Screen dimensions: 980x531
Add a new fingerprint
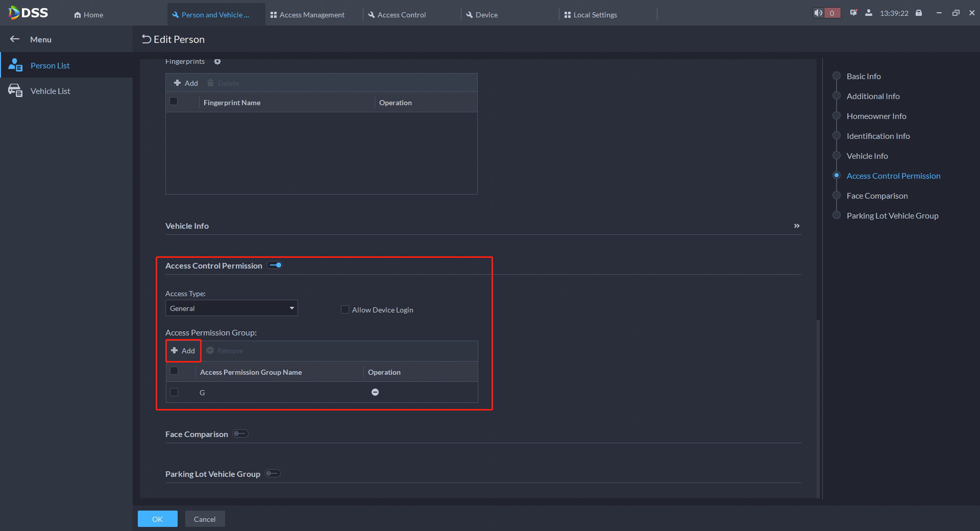(x=186, y=83)
